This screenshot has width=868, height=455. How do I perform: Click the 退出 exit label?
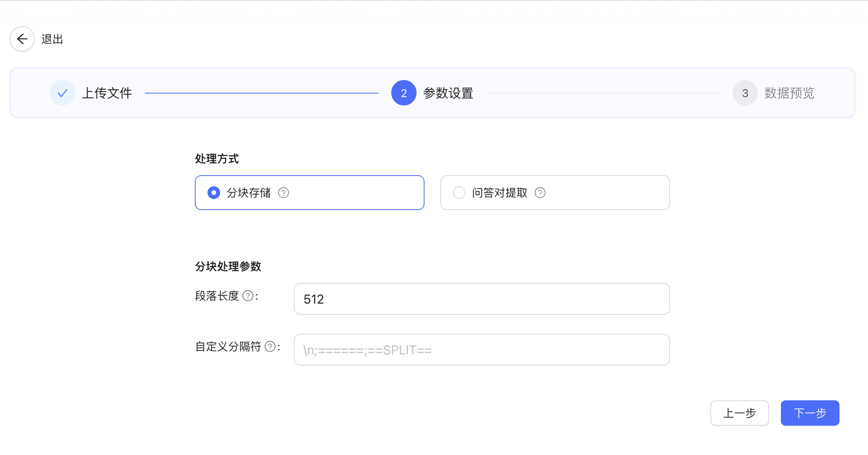click(x=52, y=39)
